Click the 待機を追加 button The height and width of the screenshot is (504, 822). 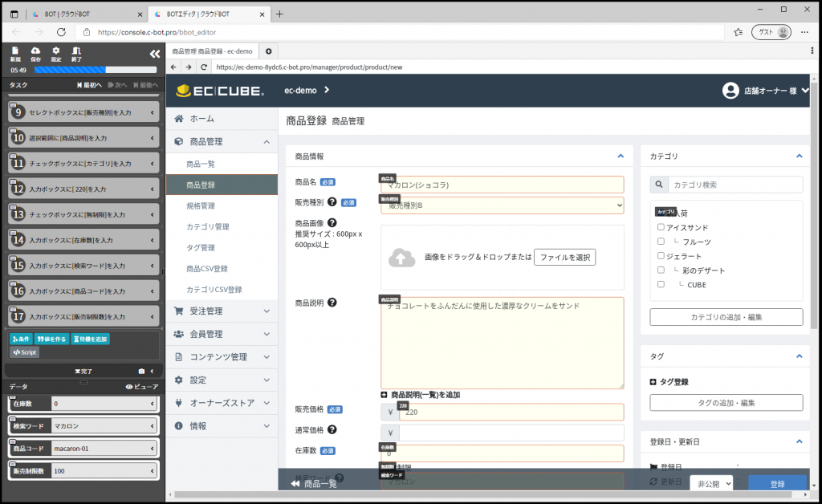pyautogui.click(x=90, y=339)
